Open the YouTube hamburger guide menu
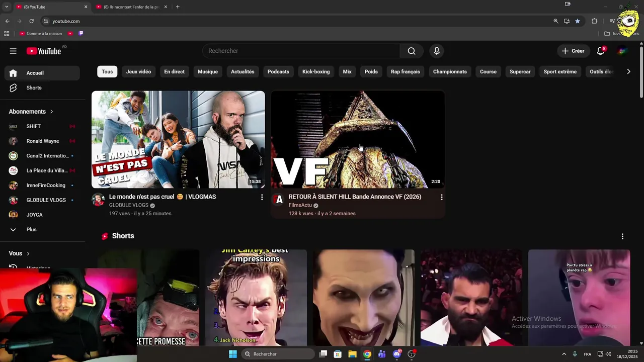The width and height of the screenshot is (644, 362). coord(13,51)
